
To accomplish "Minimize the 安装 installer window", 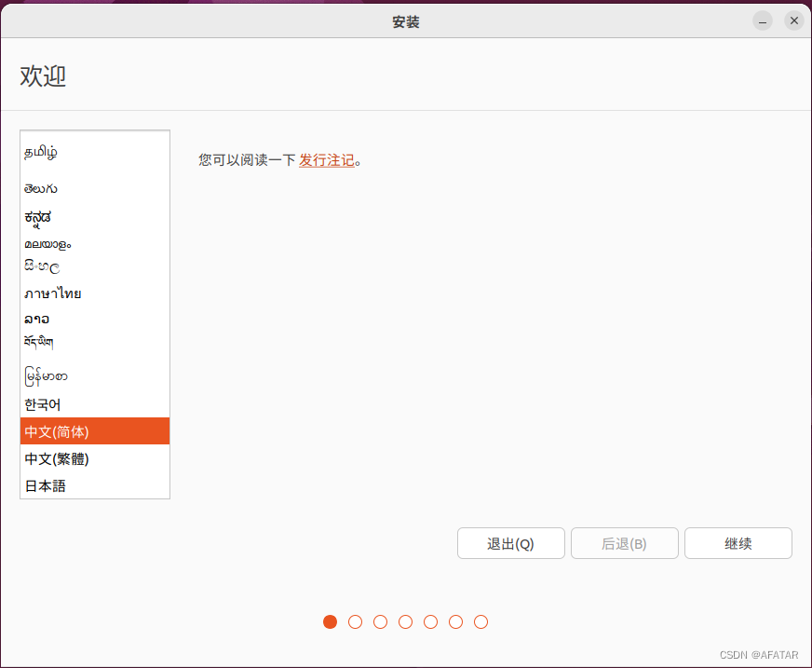I will tap(763, 21).
